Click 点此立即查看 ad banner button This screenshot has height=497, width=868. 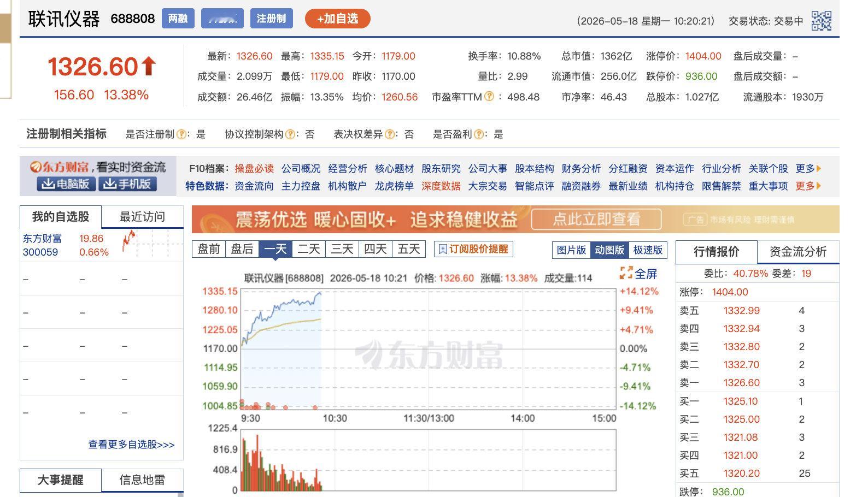[596, 220]
